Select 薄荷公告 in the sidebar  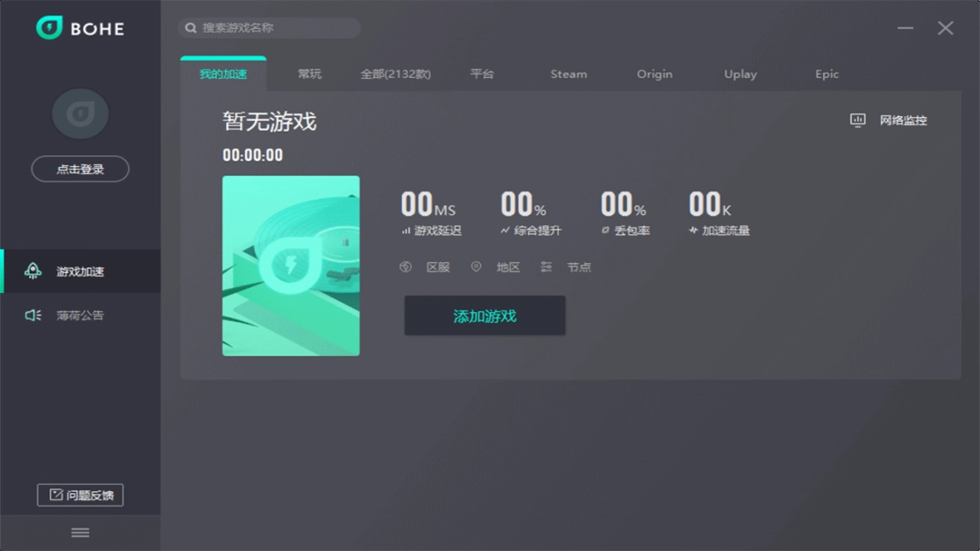coord(80,315)
